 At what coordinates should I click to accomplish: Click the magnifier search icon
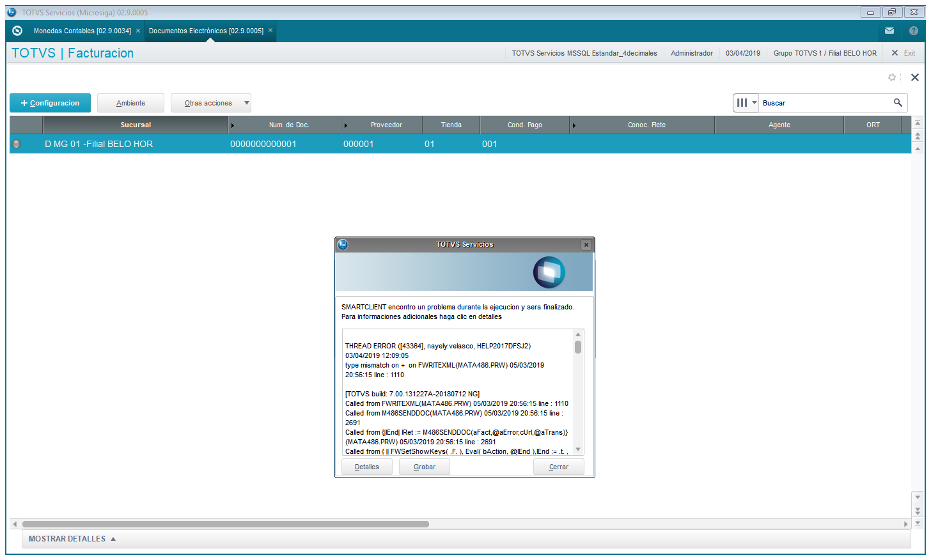(x=898, y=102)
